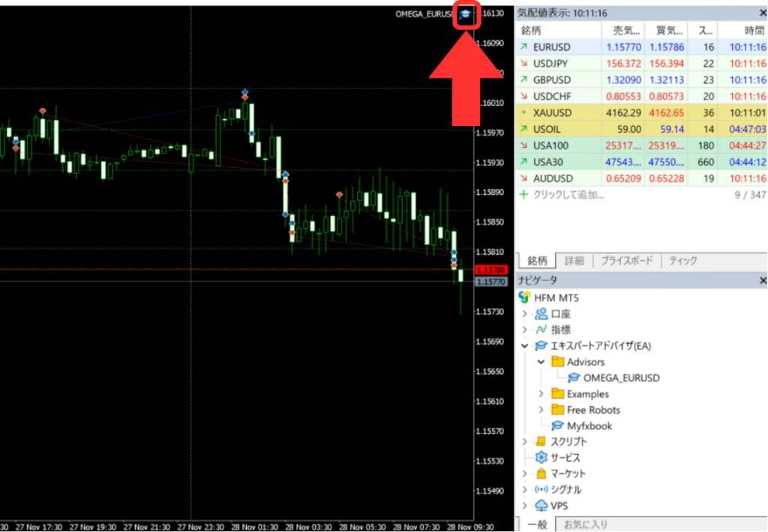Switch to the プライスボード tab
Image resolution: width=768 pixels, height=532 pixels.
click(x=628, y=261)
